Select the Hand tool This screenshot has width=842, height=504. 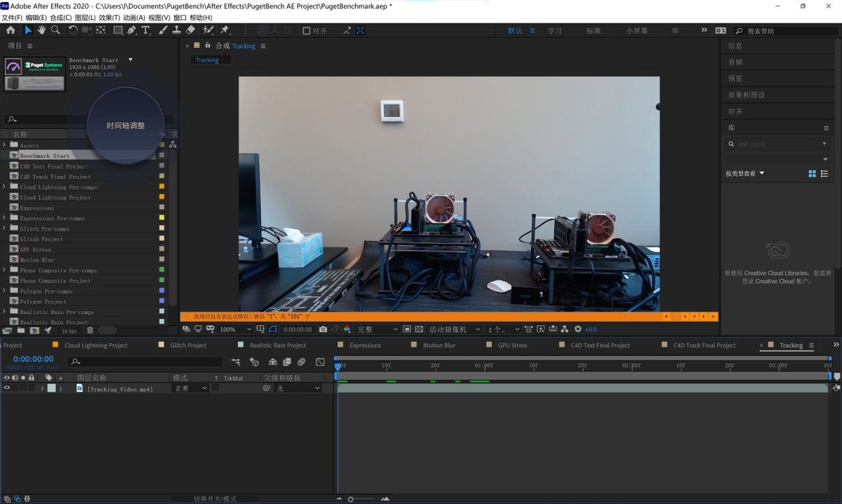41,30
